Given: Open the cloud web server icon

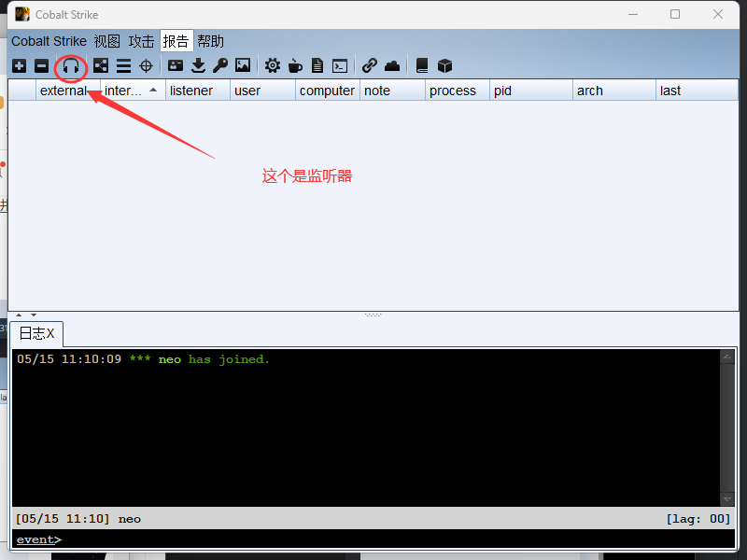Looking at the screenshot, I should (392, 65).
